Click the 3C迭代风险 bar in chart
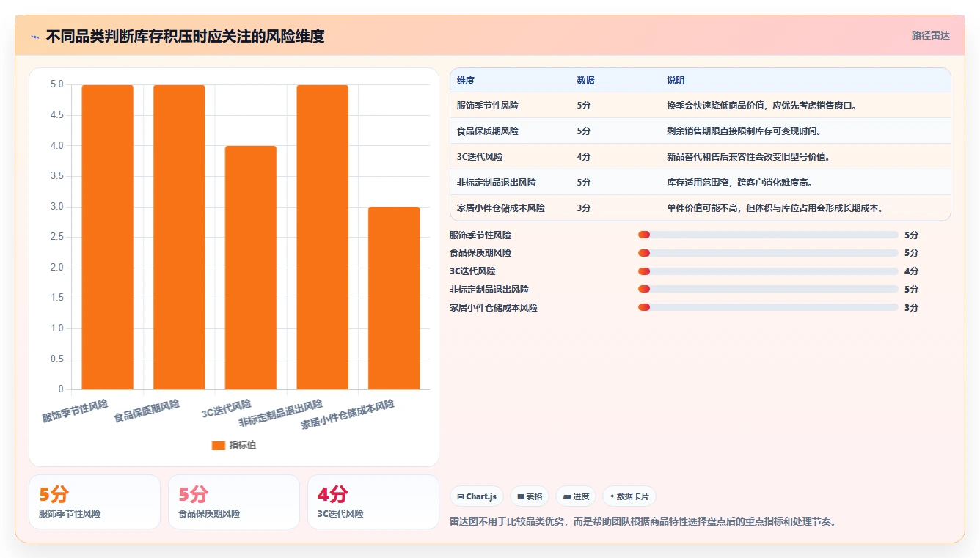Viewport: 980px width, 558px height. (251, 268)
